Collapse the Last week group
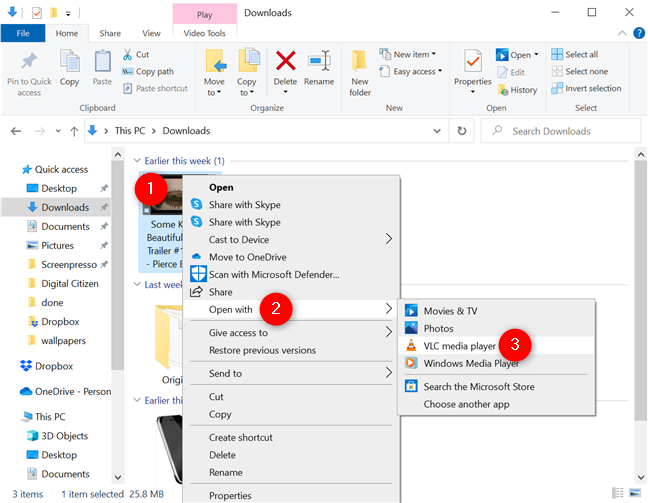 pos(137,284)
